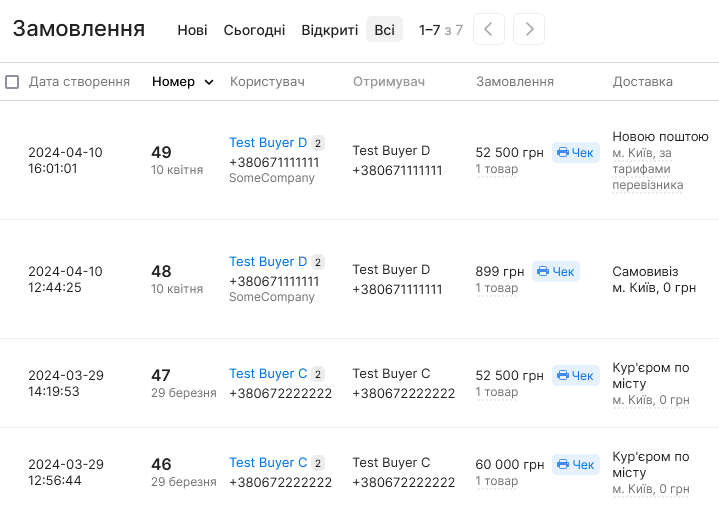
Task: Go to the next page of orders
Action: 529,29
